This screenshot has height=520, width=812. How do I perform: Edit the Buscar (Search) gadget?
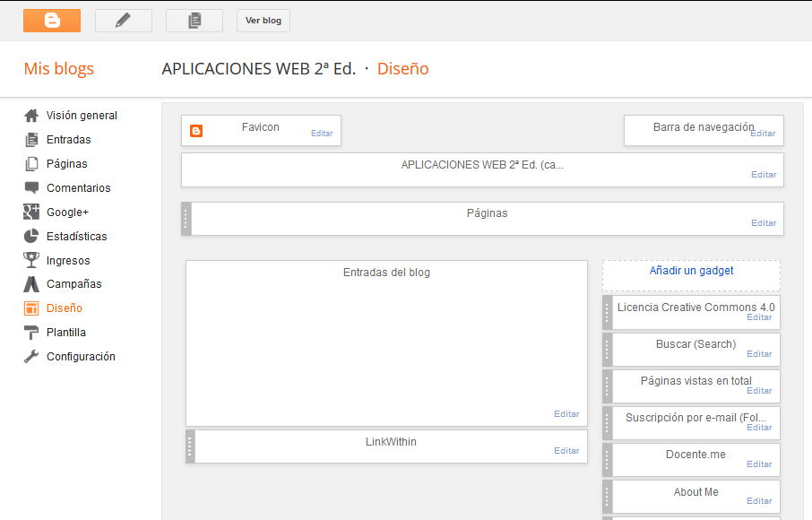pyautogui.click(x=759, y=354)
